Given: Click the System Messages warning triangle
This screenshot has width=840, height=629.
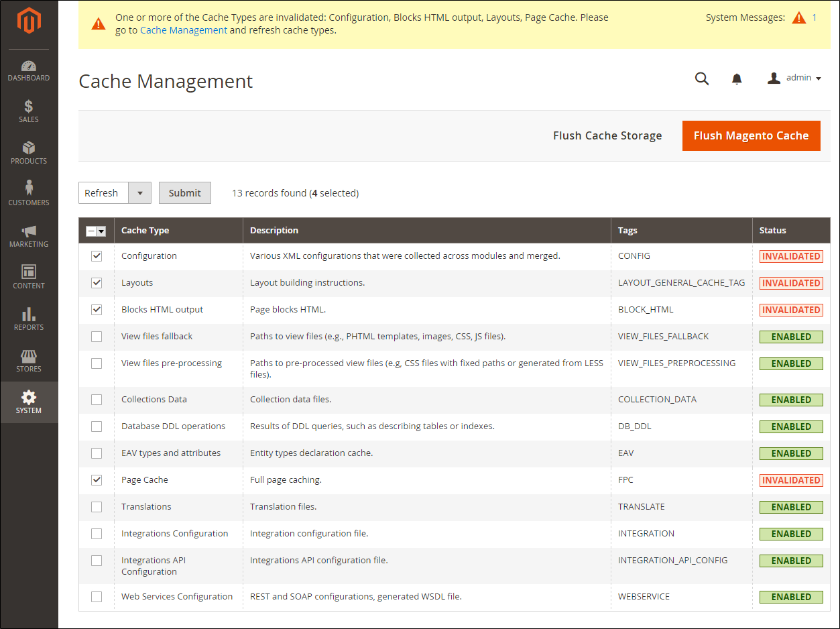Looking at the screenshot, I should pos(799,18).
